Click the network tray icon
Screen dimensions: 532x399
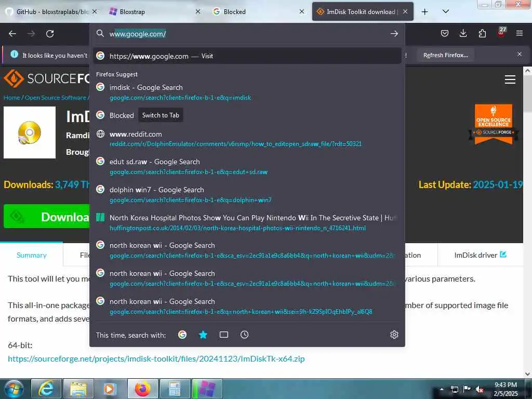pyautogui.click(x=454, y=389)
